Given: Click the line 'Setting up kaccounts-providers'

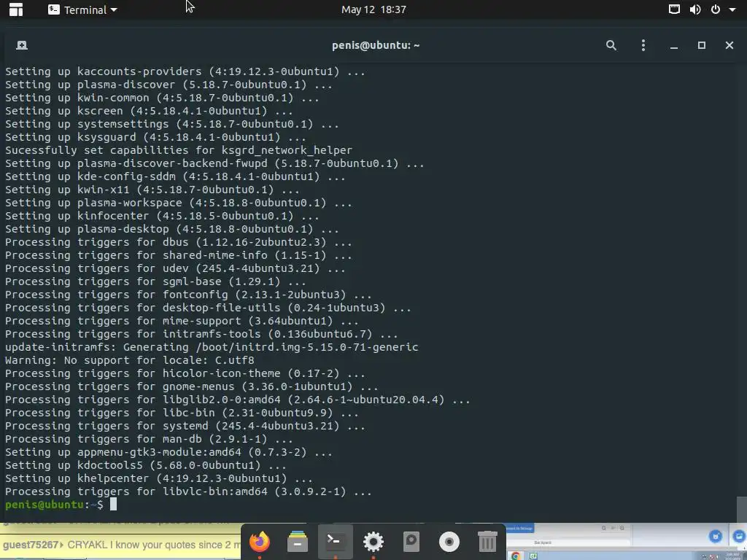Looking at the screenshot, I should point(185,71).
